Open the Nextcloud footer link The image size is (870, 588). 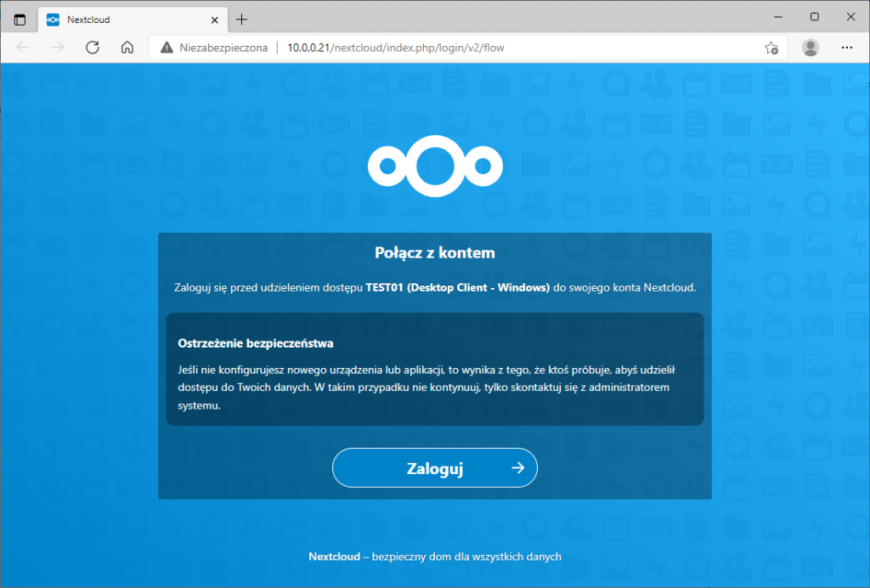pos(334,557)
